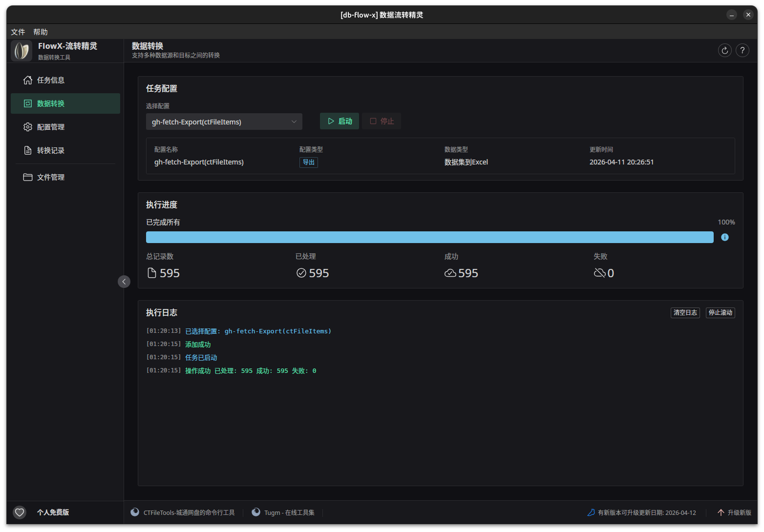Open the 选择配置 dropdown

tap(224, 122)
